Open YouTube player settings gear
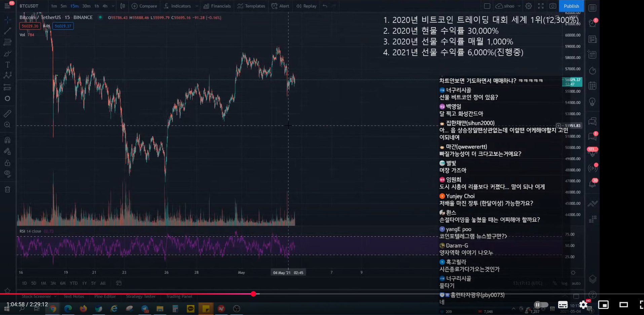 pos(583,305)
